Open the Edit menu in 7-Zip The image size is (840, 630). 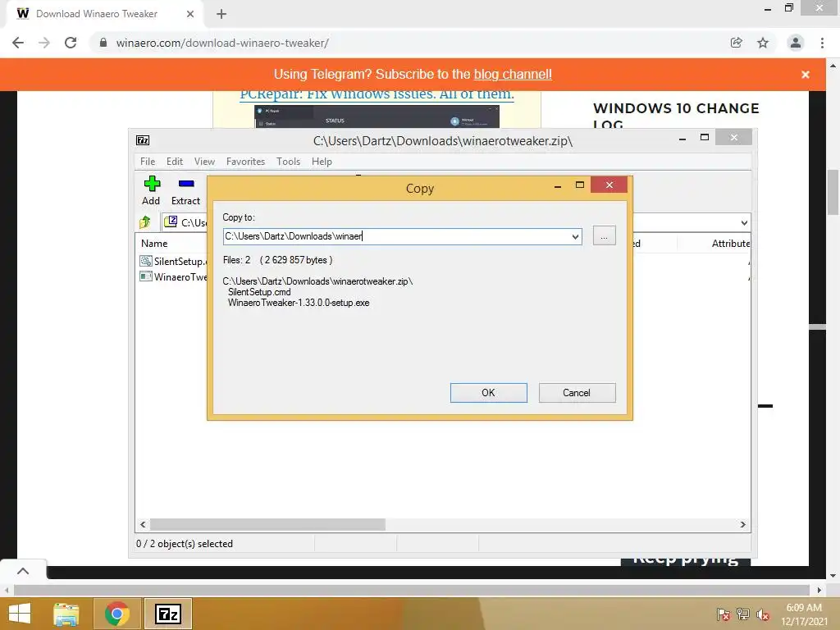click(175, 162)
